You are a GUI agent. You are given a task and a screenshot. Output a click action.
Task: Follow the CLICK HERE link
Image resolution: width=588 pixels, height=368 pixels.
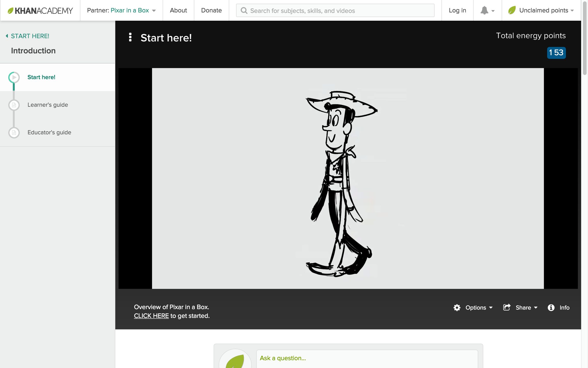coord(151,316)
